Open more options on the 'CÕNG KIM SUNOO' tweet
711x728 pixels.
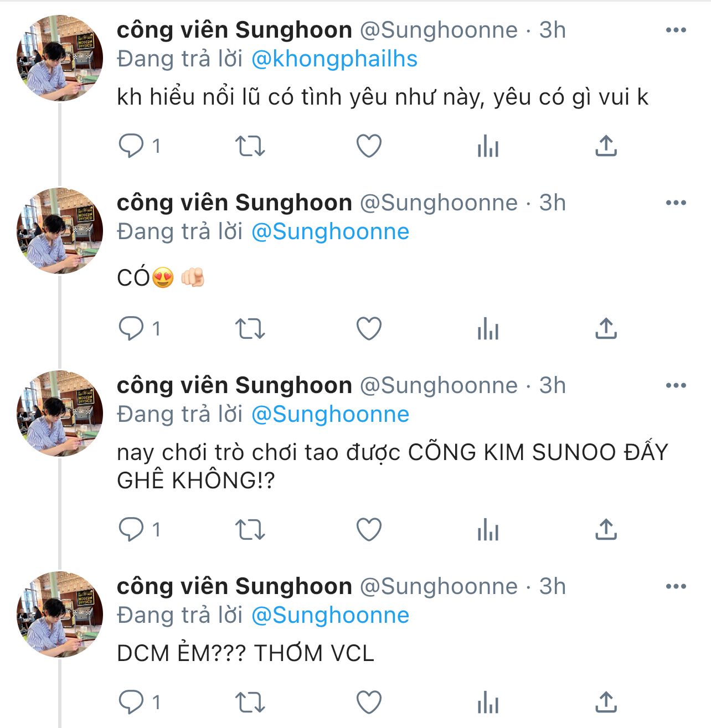(x=676, y=385)
